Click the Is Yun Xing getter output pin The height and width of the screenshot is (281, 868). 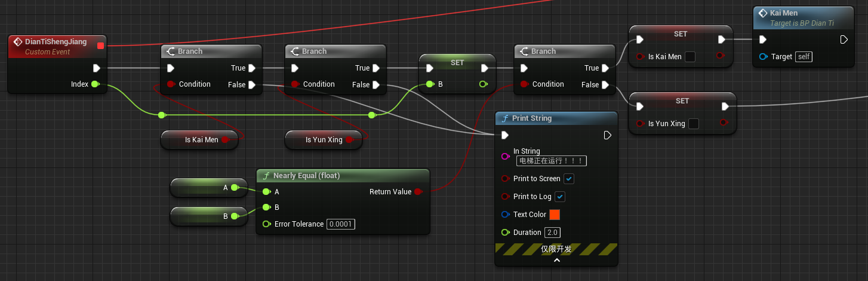[349, 140]
